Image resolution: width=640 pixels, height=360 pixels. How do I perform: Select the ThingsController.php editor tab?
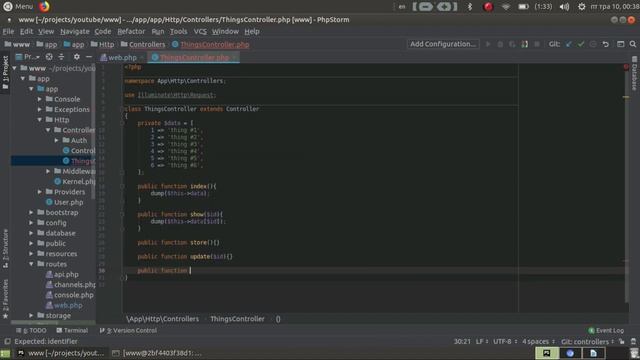[194, 58]
